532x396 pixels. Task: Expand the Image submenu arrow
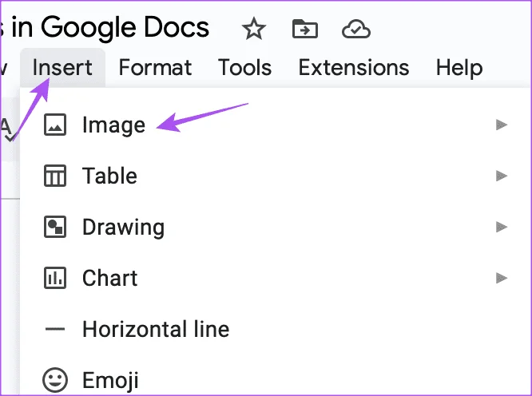click(502, 125)
